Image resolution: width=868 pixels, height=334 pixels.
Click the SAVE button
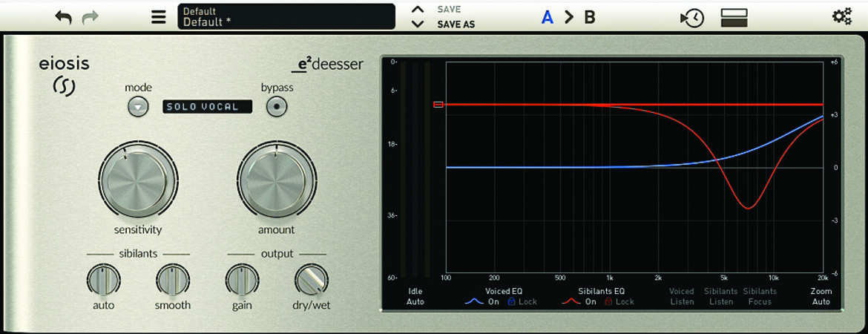pyautogui.click(x=449, y=10)
